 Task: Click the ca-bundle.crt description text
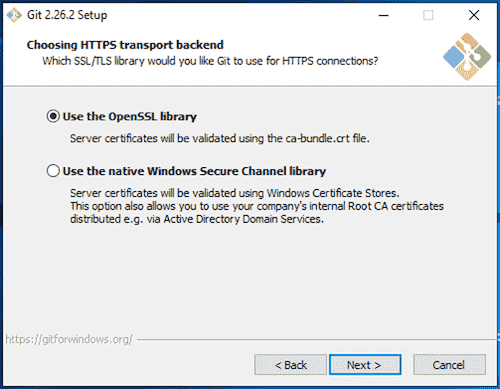point(220,138)
